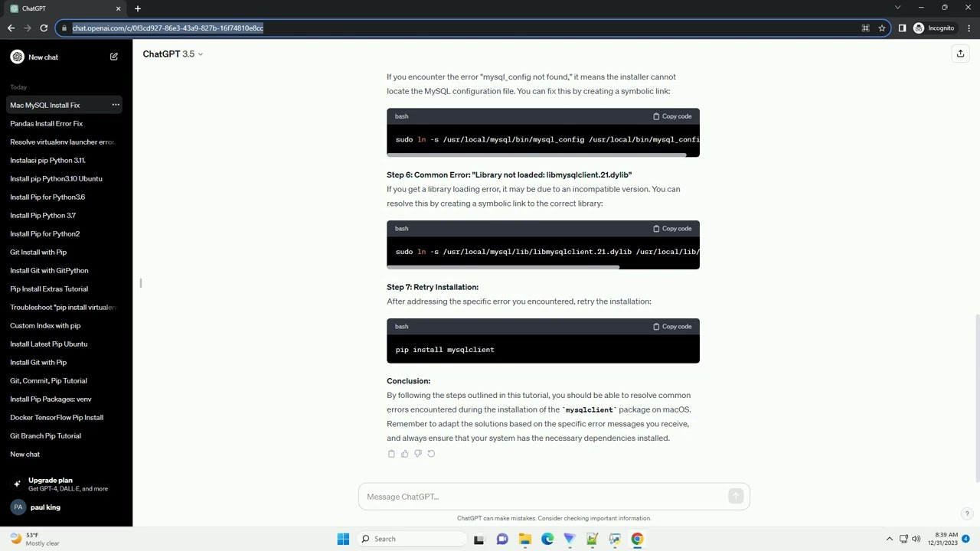Open Windows Start menu

[x=343, y=539]
